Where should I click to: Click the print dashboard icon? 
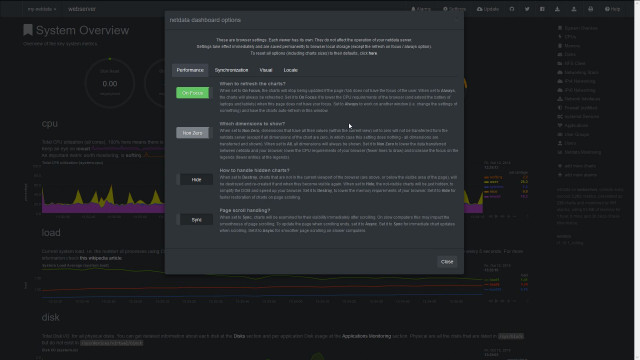click(x=590, y=9)
